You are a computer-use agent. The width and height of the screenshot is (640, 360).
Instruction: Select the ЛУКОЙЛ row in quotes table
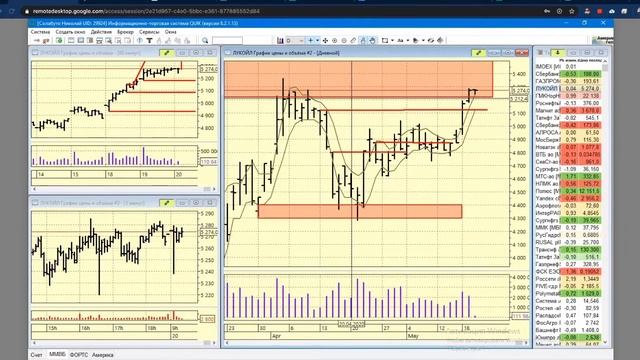tap(568, 89)
